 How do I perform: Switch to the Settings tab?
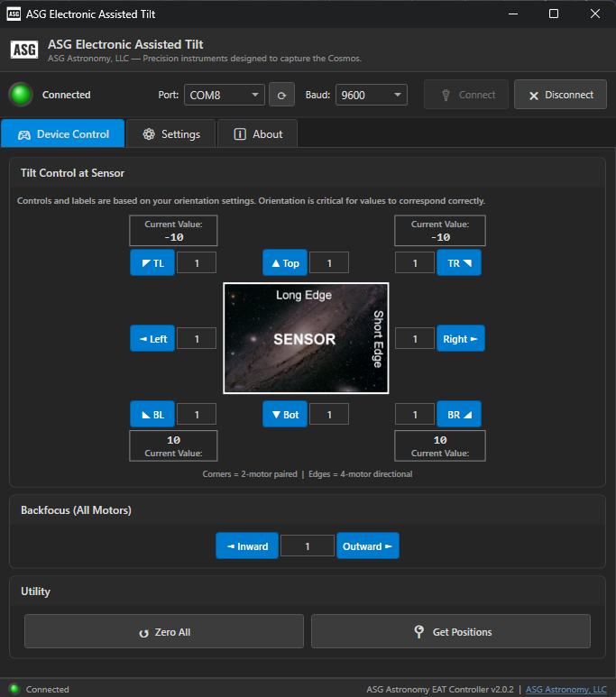click(x=171, y=133)
